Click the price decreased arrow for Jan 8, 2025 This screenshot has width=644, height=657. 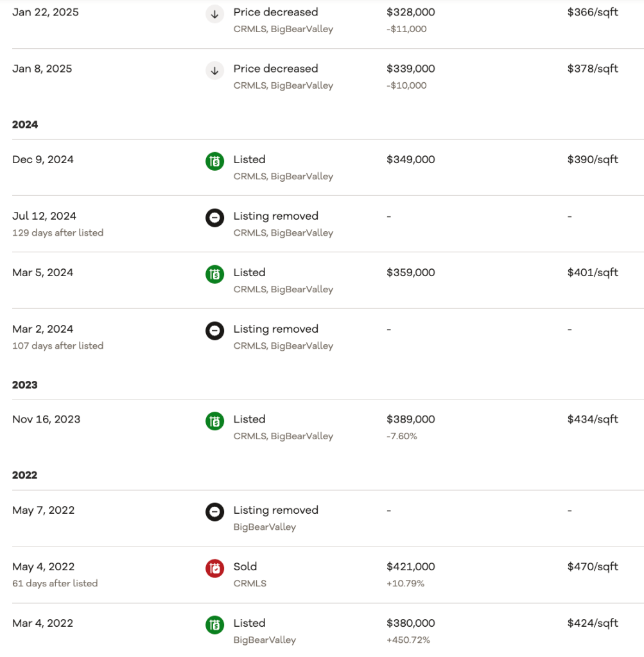[214, 71]
